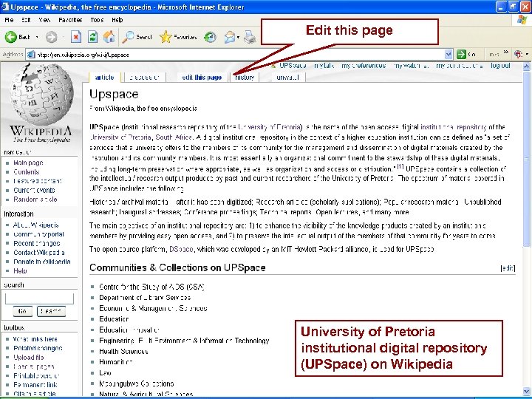Click the Print icon in toolbar
Viewport: 532px width, 399px height.
[250, 37]
